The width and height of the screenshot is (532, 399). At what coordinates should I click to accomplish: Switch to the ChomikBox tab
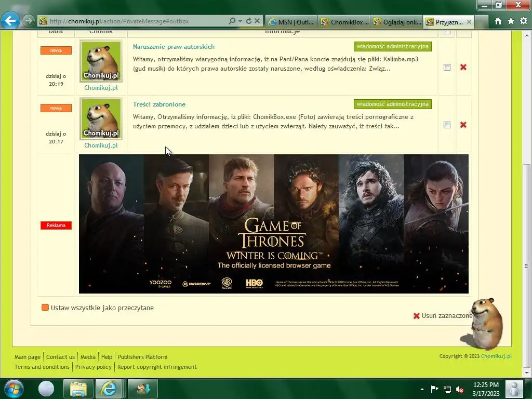tap(344, 22)
